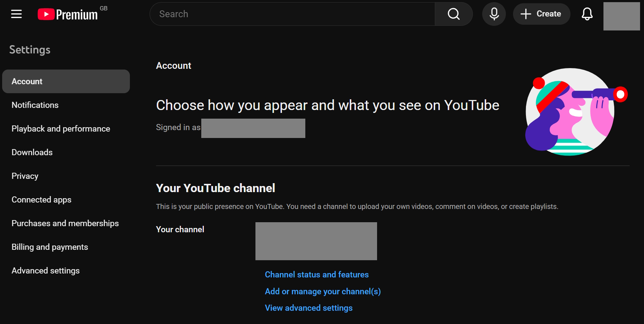
Task: Switch to Playback and performance settings
Action: (x=61, y=128)
